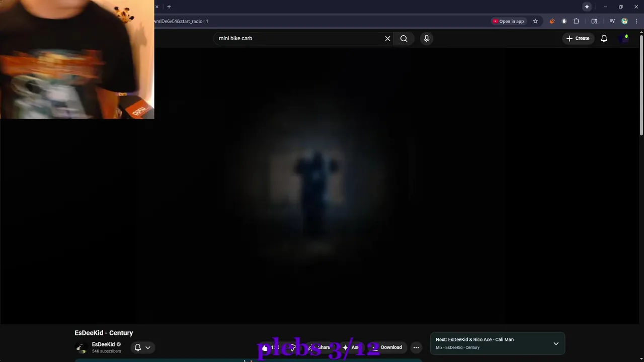Viewport: 644px width, 362px height.
Task: Click the video player area
Action: click(319, 186)
